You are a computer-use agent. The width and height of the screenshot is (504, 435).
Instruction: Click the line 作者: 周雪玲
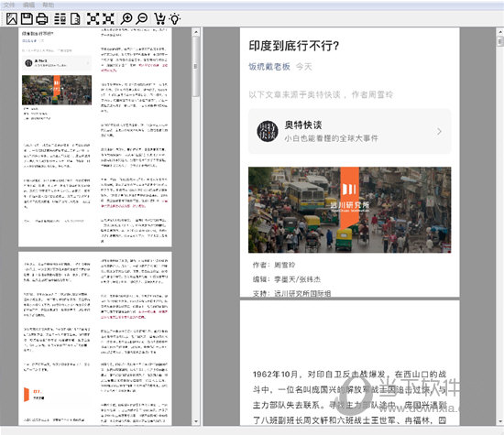274,265
